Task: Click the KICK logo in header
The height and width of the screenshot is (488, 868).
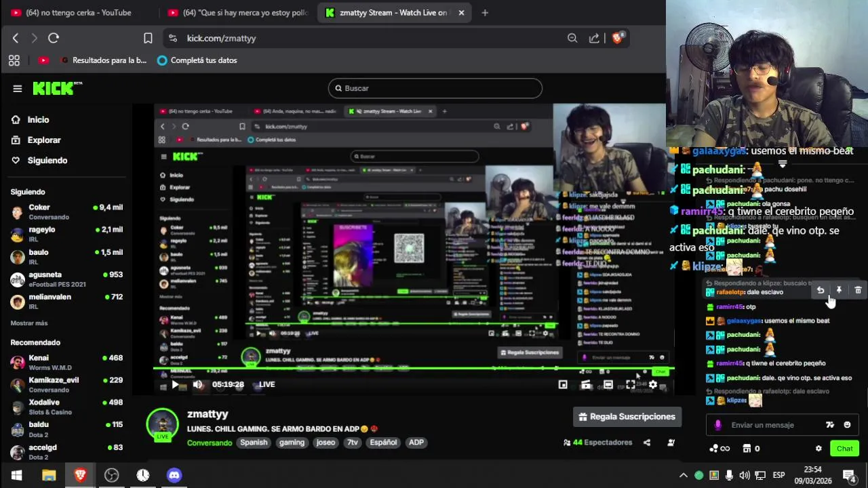Action: (x=57, y=88)
